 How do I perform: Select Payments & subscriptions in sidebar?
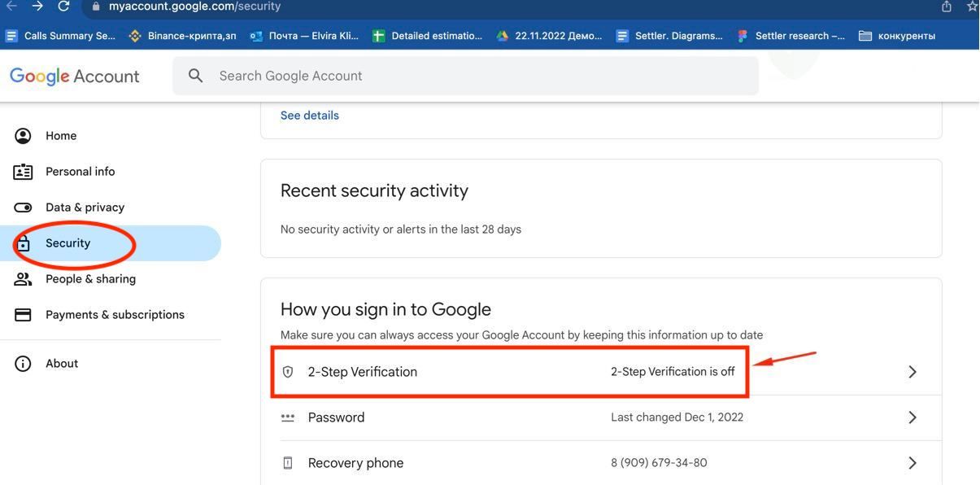[115, 315]
